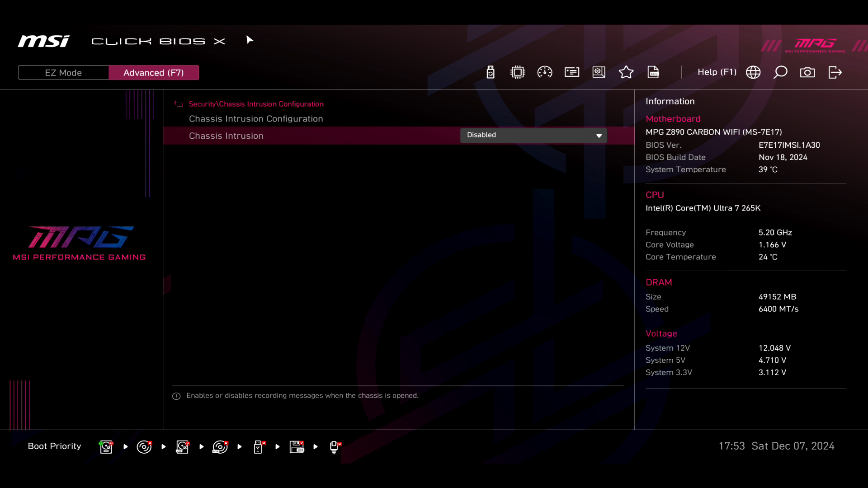Viewport: 868px width, 488px height.
Task: Open the speedometer performance icon
Action: [x=545, y=72]
